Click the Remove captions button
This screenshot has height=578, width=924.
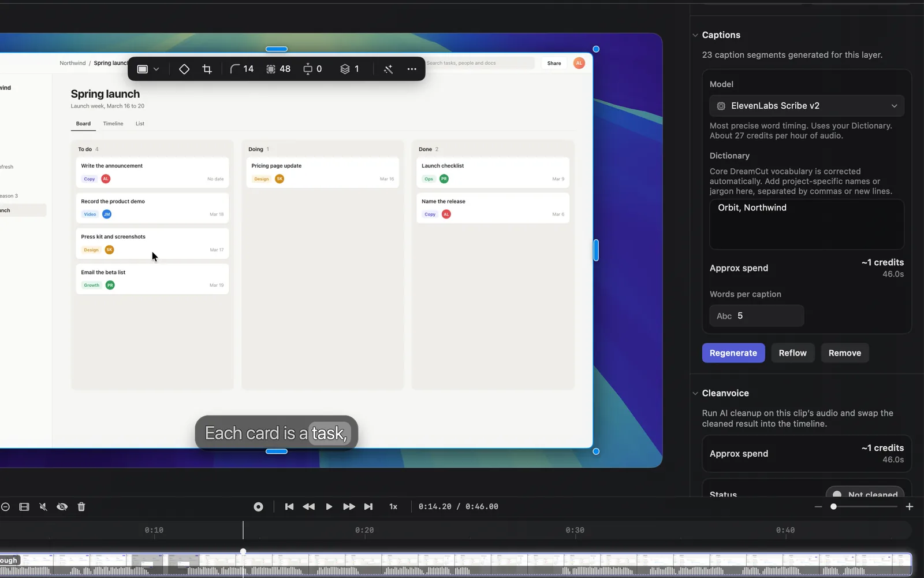pyautogui.click(x=845, y=353)
